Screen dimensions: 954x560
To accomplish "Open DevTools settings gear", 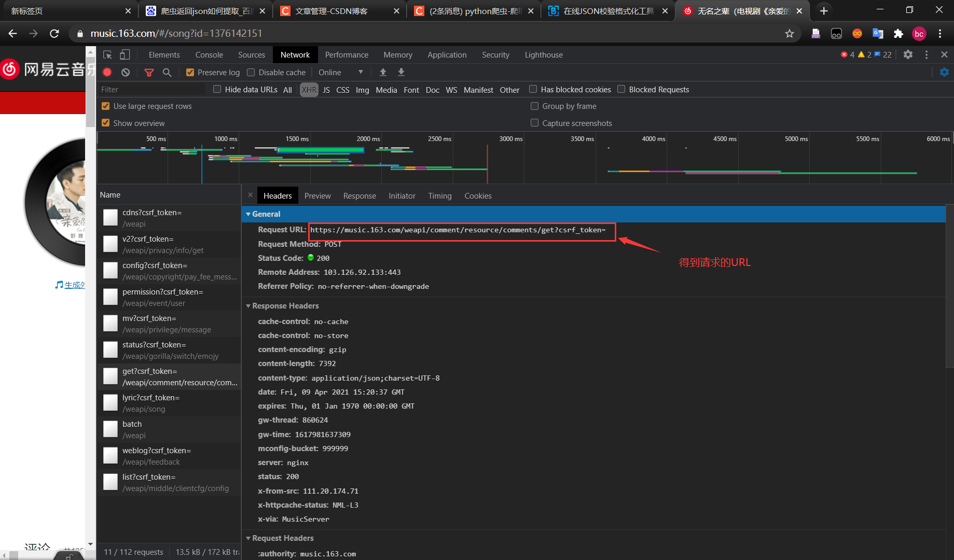I will 908,54.
